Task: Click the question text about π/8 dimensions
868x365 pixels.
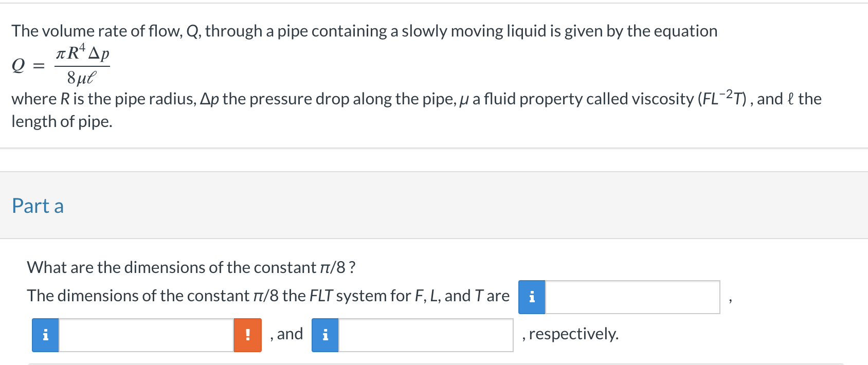Action: pos(190,267)
